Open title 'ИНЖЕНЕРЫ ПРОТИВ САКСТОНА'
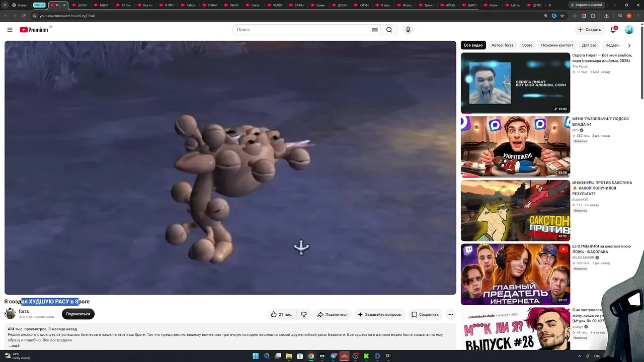The width and height of the screenshot is (644, 362). (x=602, y=188)
